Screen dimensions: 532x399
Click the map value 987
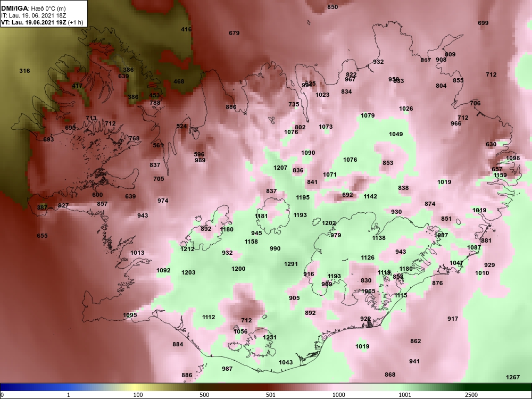[x=227, y=369]
